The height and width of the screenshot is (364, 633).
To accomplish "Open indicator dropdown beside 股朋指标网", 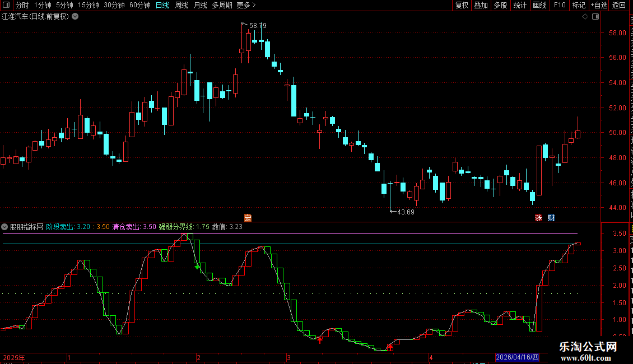I will [4, 227].
